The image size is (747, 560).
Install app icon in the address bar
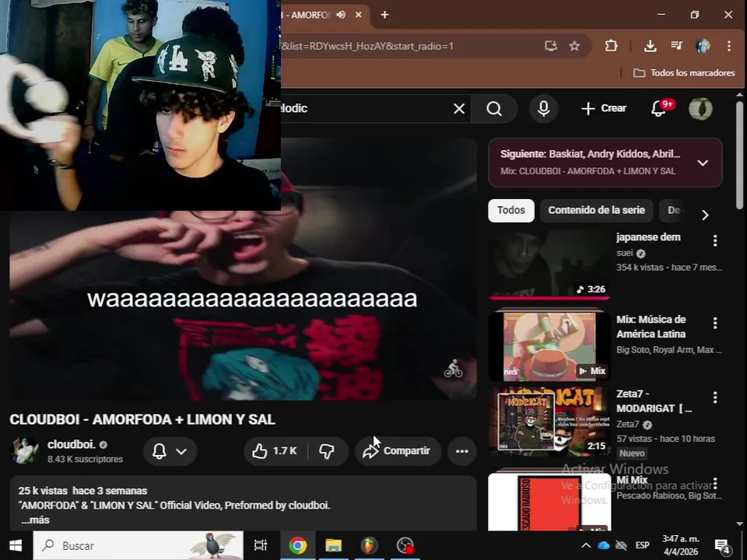(x=551, y=46)
